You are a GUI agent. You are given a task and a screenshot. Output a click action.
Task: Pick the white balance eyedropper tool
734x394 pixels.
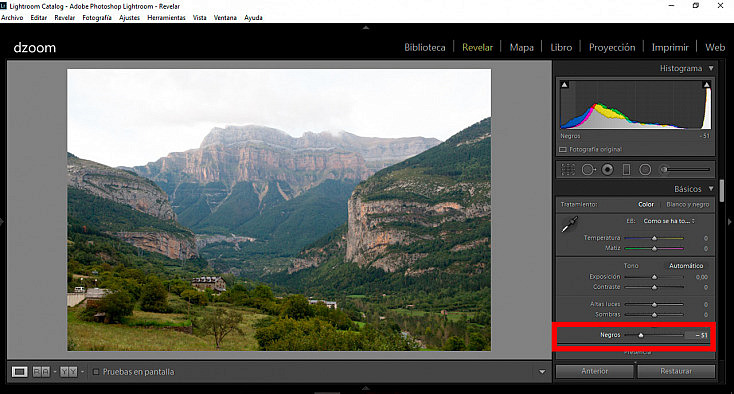click(x=570, y=225)
